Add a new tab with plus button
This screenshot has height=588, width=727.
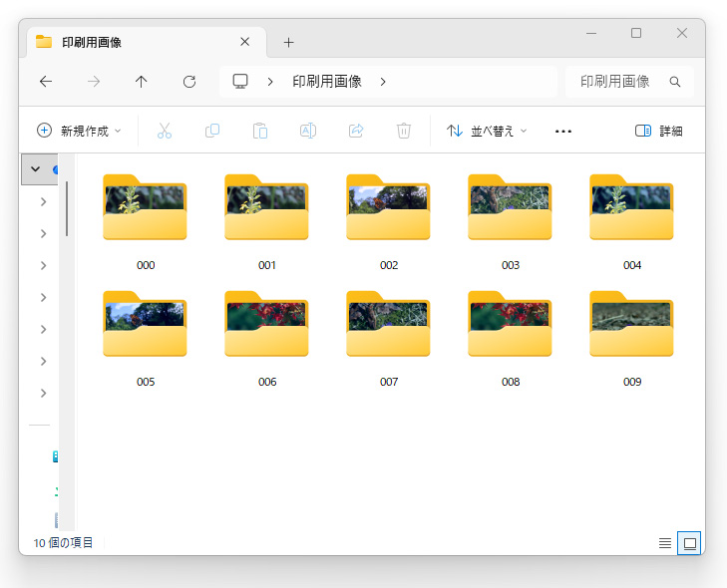[x=288, y=42]
